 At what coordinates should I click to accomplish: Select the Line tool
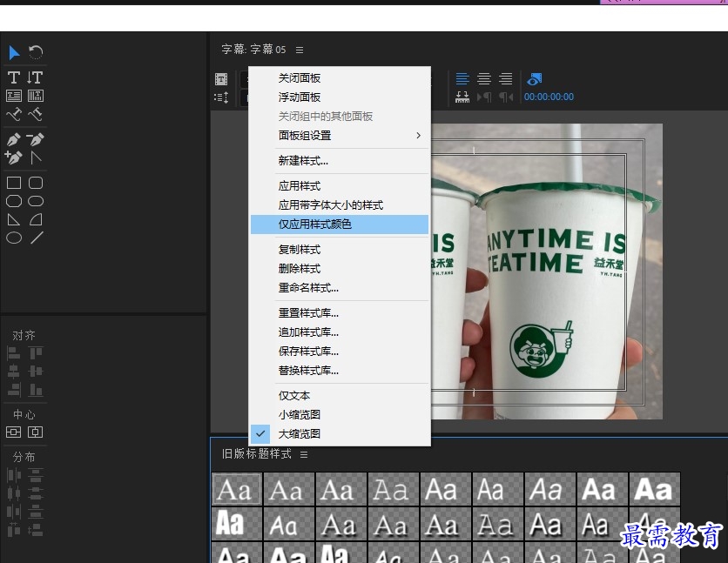(x=37, y=238)
